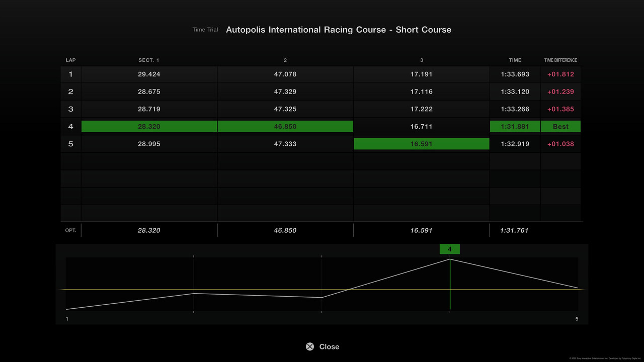Viewport: 644px width, 362px height.
Task: Click optimal sector 2 time 46.850
Action: (x=285, y=230)
